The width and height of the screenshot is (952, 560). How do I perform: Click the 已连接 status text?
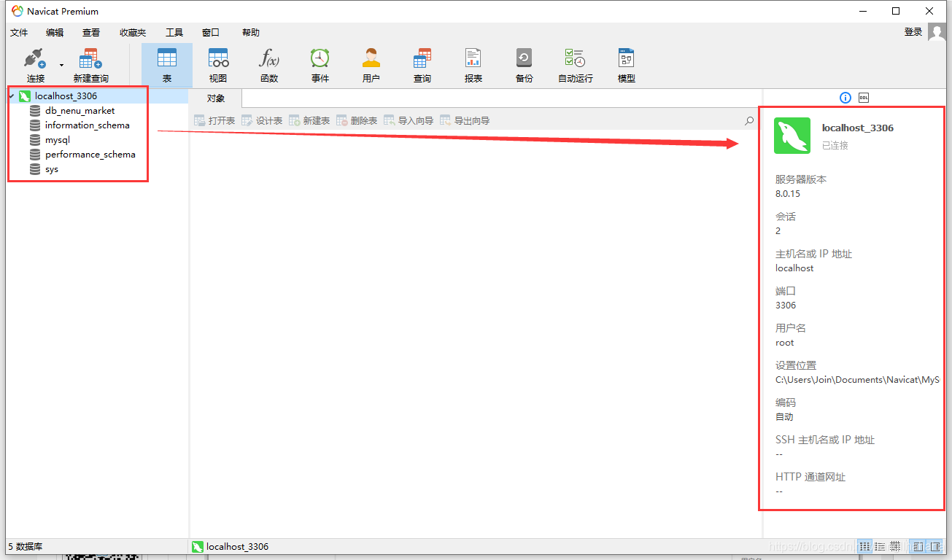(835, 145)
